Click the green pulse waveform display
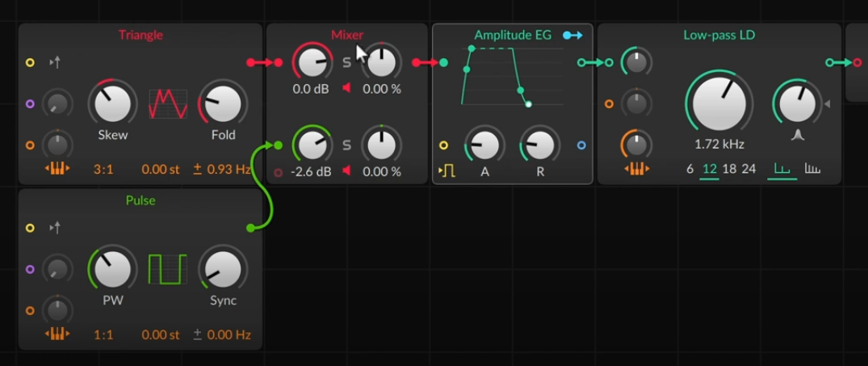The image size is (868, 366). pos(167,269)
